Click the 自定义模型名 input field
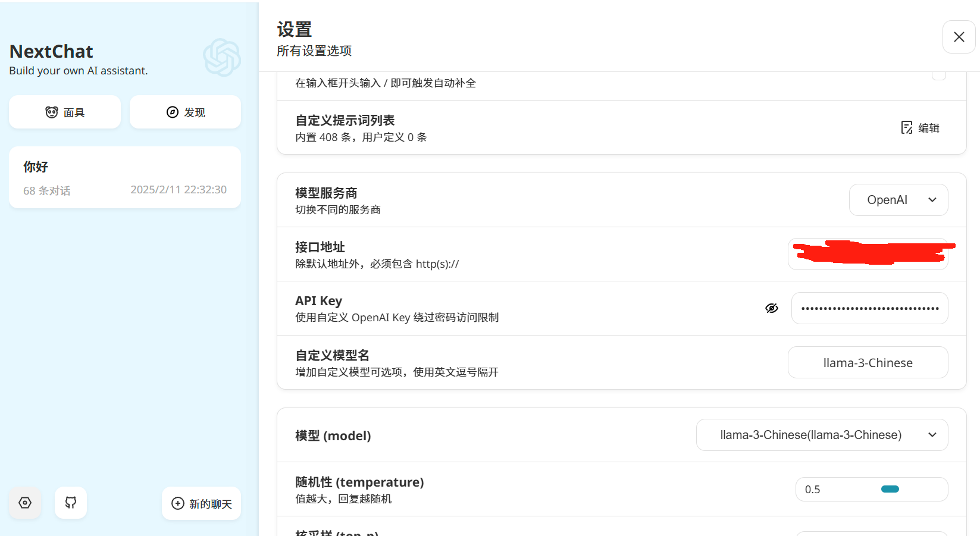 (868, 362)
